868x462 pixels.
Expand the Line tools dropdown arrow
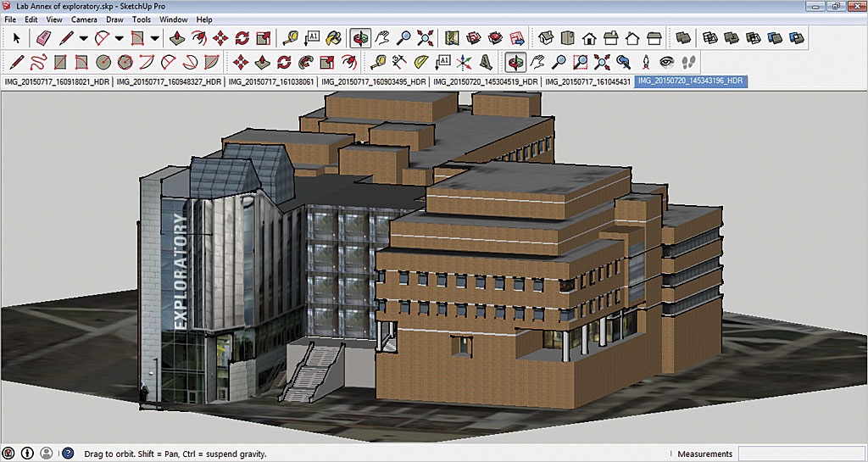click(x=84, y=38)
